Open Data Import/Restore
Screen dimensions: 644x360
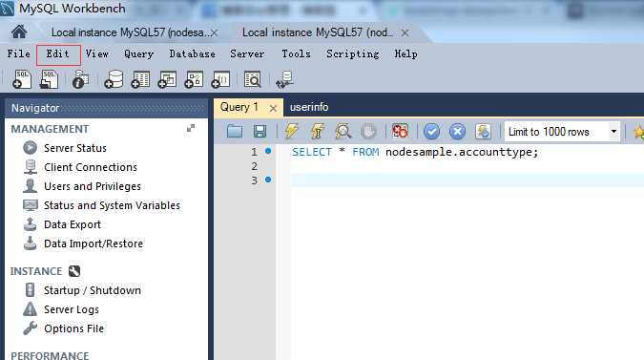93,244
